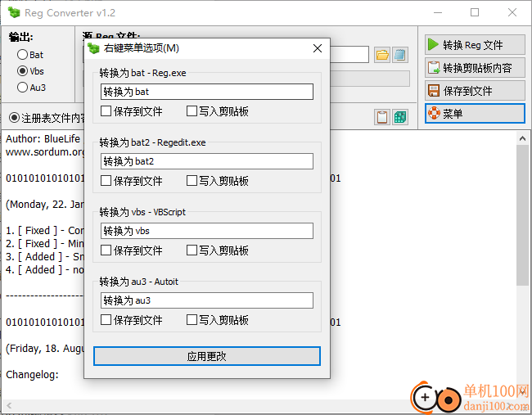Edit the 转换为 au3 menu text field
Viewport: 532px width, 415px height.
pyautogui.click(x=207, y=300)
